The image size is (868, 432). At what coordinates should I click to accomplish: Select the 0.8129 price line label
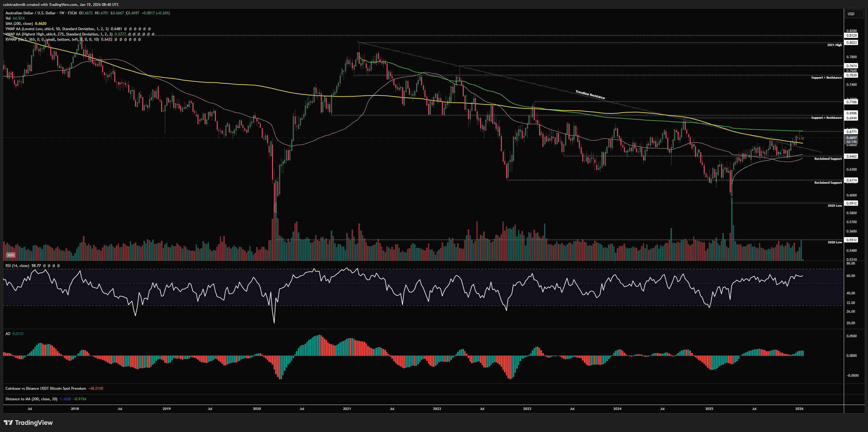click(x=852, y=35)
